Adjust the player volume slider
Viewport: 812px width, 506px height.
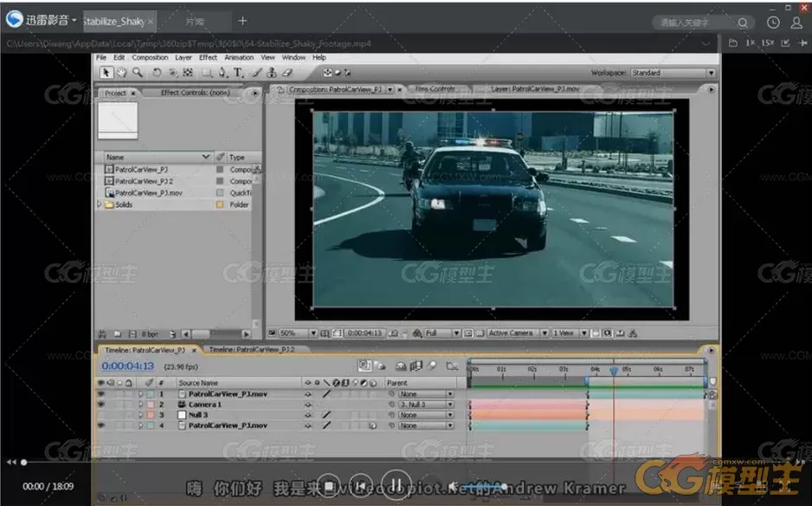point(484,487)
